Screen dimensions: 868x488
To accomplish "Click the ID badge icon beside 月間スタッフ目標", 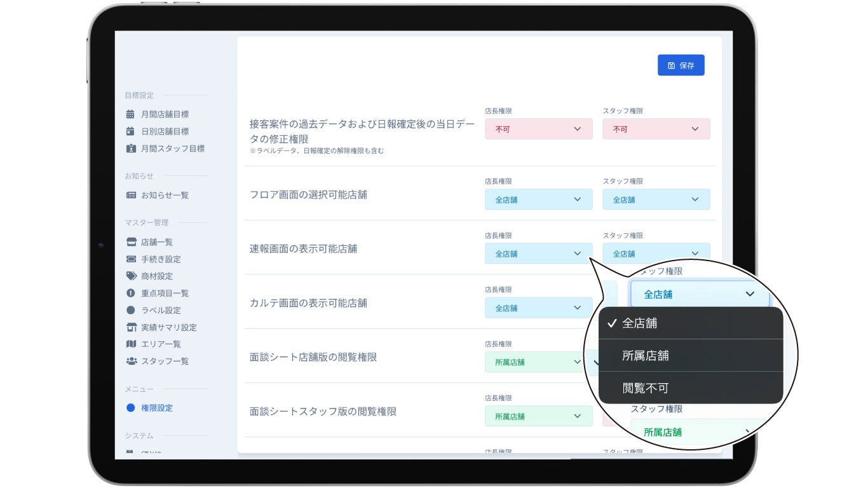I will pos(130,149).
